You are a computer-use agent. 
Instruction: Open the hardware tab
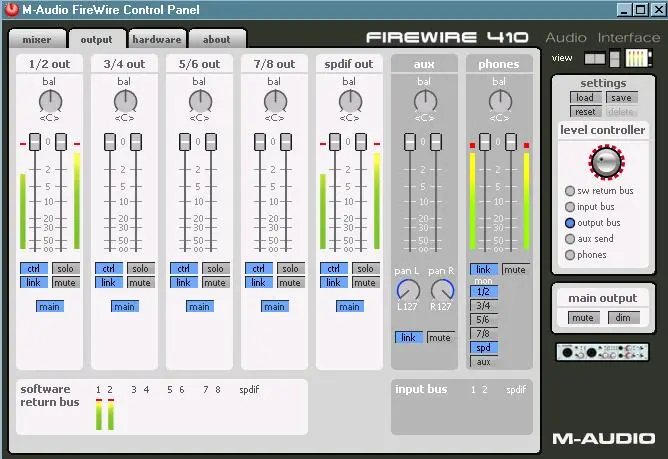pyautogui.click(x=157, y=39)
